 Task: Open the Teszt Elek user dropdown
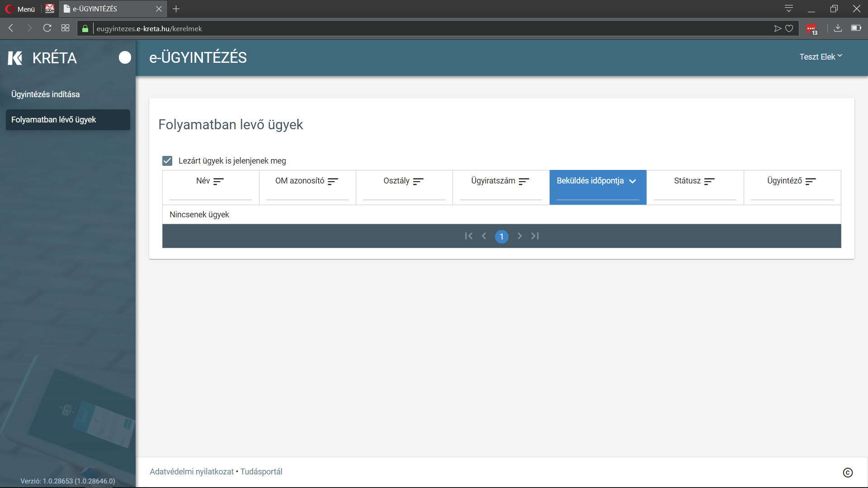pos(821,57)
